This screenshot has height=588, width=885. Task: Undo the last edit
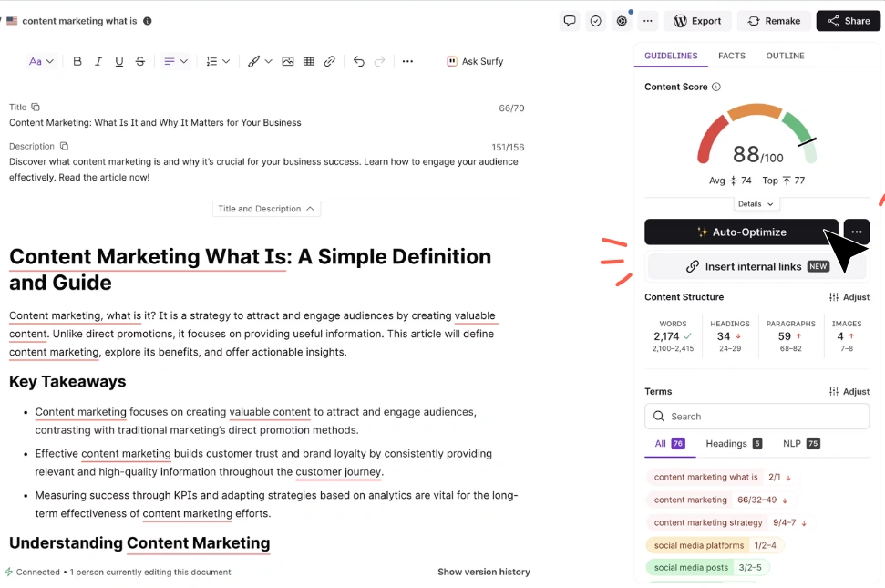(359, 61)
